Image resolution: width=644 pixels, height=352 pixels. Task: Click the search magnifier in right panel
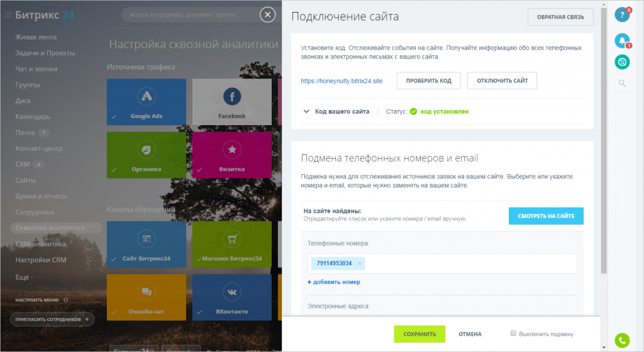pyautogui.click(x=622, y=83)
